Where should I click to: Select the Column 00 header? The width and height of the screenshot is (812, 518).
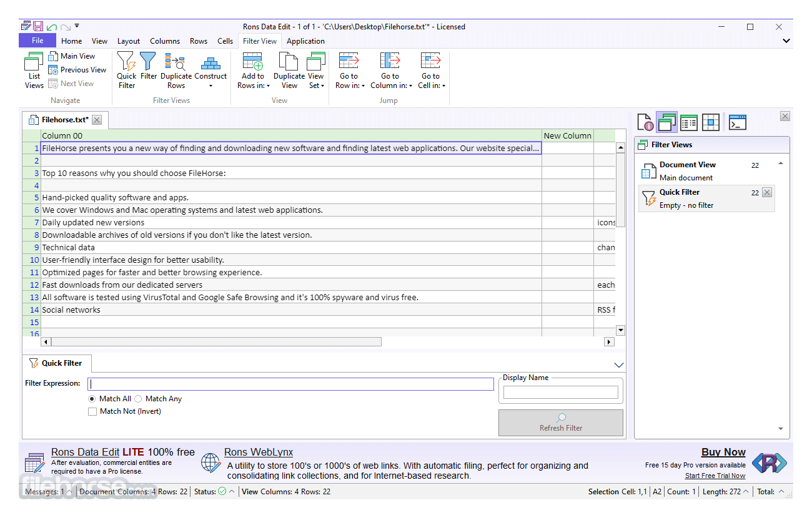coord(291,135)
